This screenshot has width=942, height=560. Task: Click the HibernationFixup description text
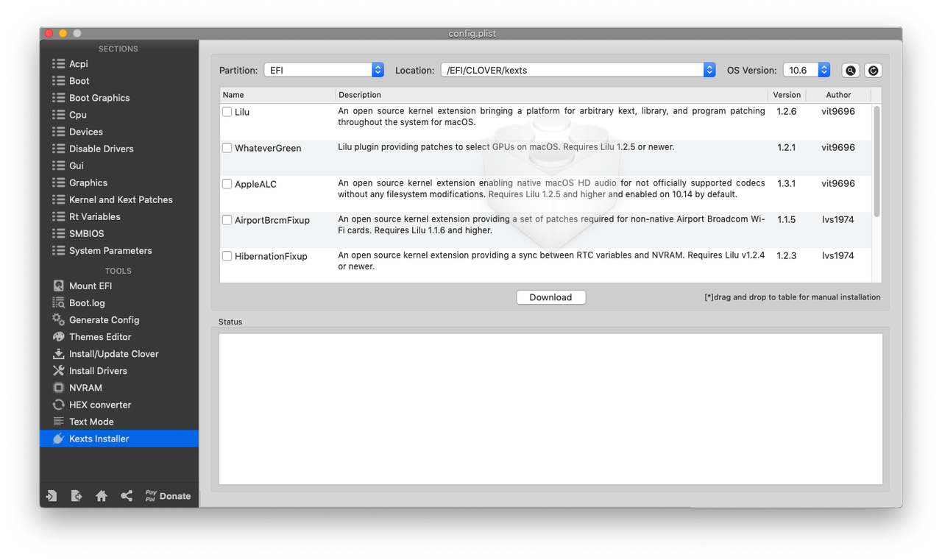click(551, 260)
